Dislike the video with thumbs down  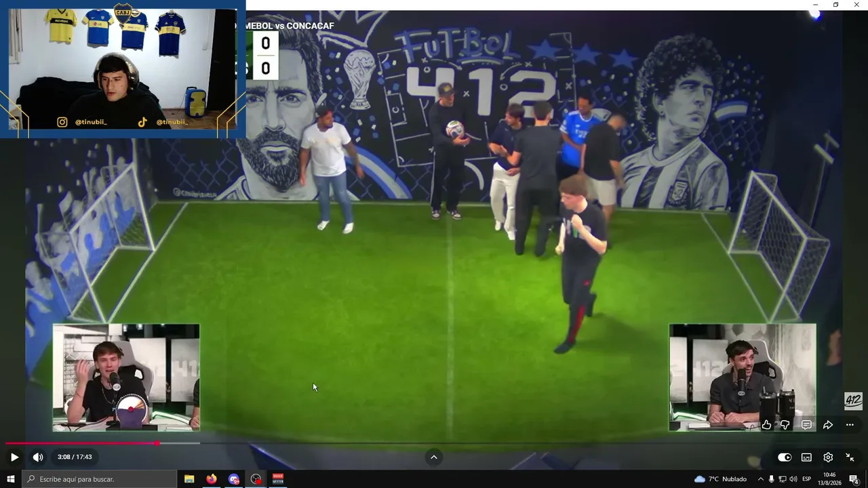pyautogui.click(x=785, y=425)
